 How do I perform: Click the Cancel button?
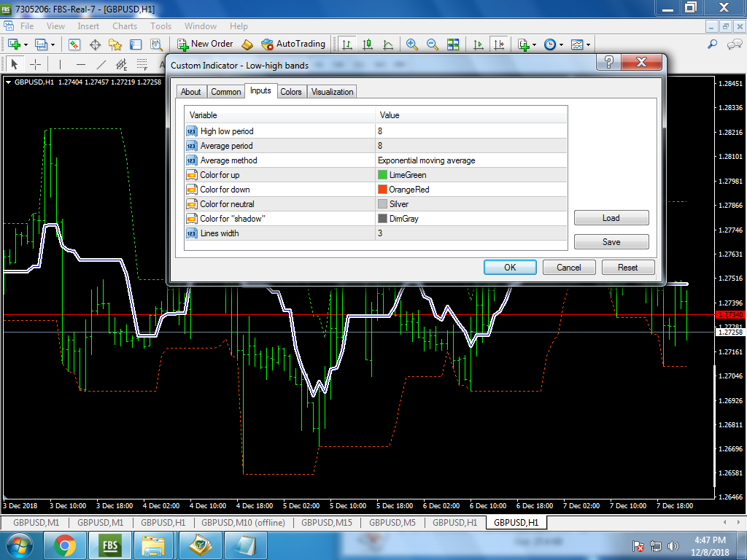(569, 267)
